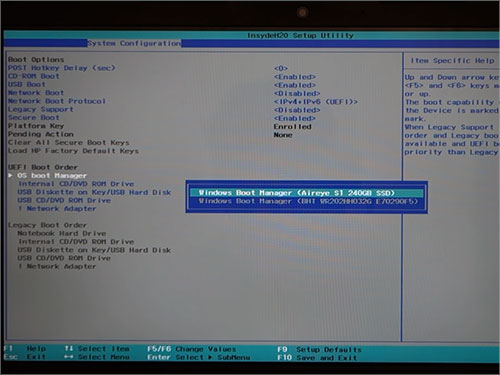Select POST Hotkey Delay (sec) setting

62,68
